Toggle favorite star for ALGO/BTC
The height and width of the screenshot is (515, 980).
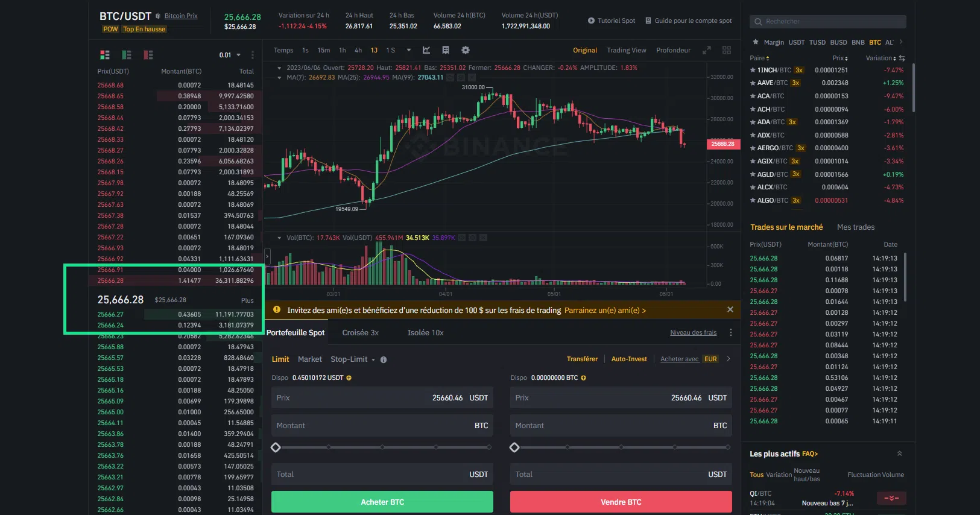pos(753,200)
